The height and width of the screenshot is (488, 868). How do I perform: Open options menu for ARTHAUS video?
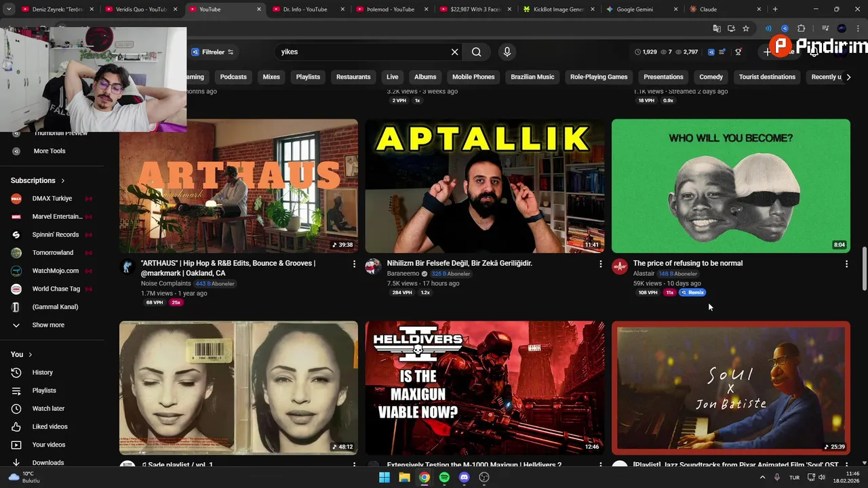(x=354, y=264)
